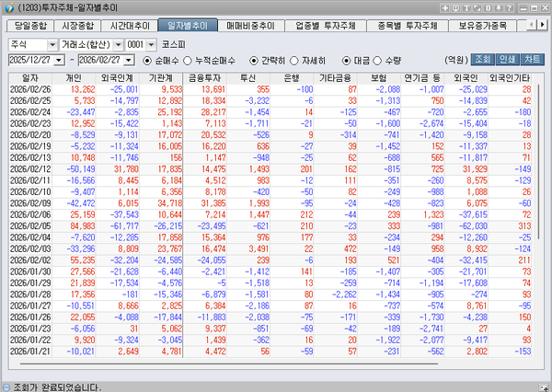Open the start date 2025/12/27 picker
552x392 pixels.
pyautogui.click(x=59, y=60)
